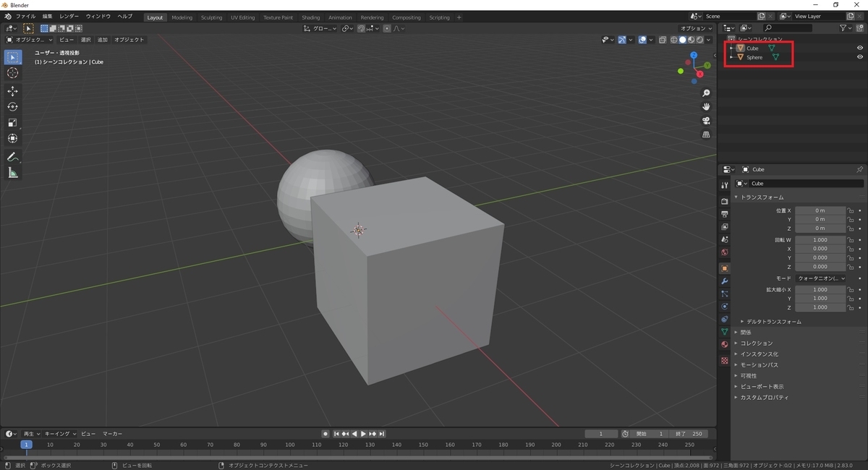Viewport: 868px width, 470px height.
Task: Open View Layer properties tab
Action: pos(725,227)
